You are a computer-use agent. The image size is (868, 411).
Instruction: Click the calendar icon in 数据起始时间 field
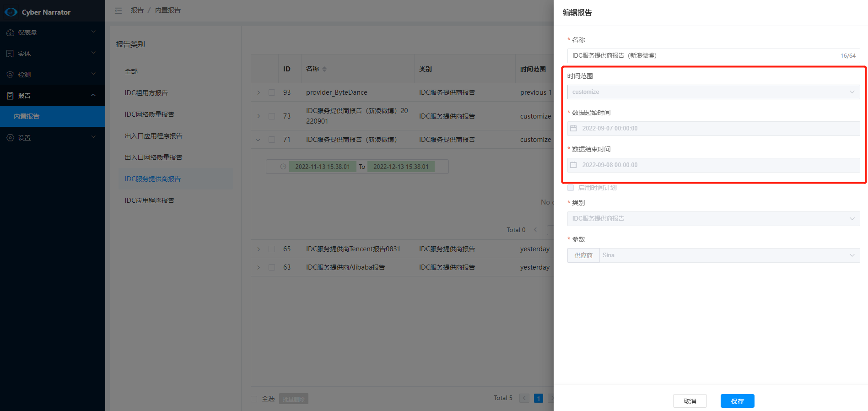tap(573, 129)
